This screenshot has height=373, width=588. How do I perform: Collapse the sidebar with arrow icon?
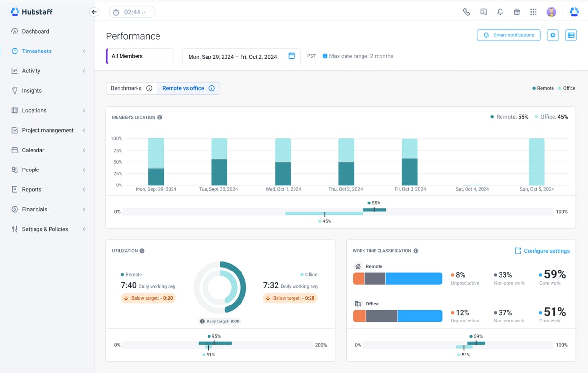(94, 12)
